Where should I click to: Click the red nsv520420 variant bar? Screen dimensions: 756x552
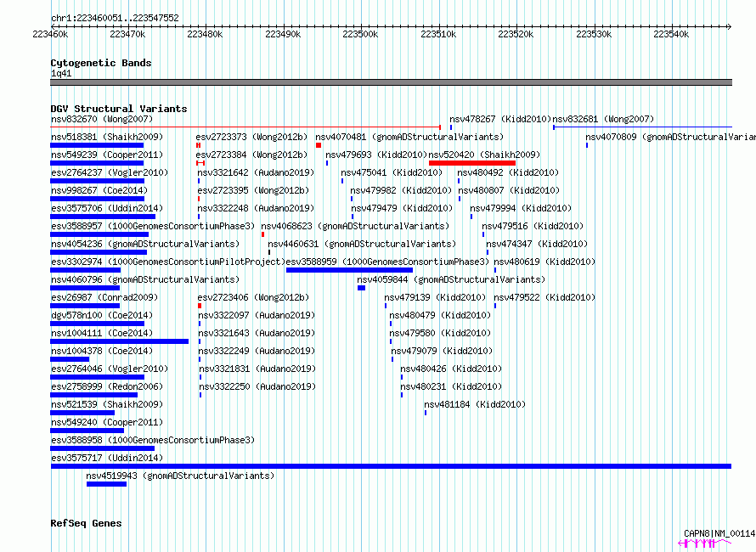point(472,163)
